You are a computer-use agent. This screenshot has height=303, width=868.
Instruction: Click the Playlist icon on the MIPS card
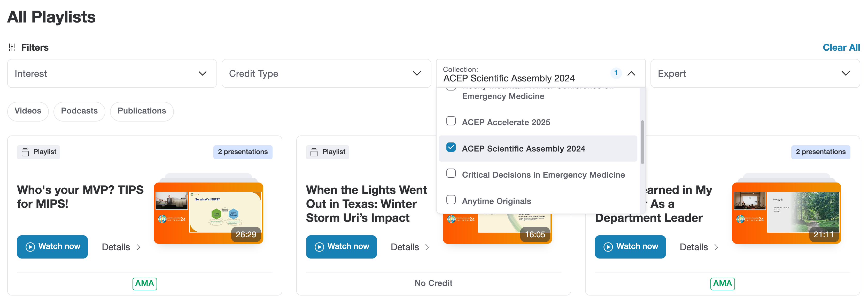[x=25, y=152]
